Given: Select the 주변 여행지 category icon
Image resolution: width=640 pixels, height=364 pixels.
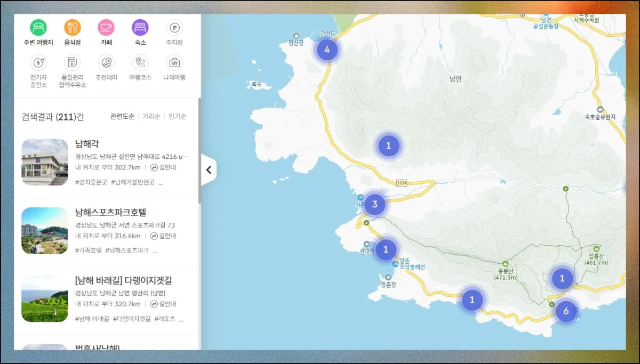Looking at the screenshot, I should click(38, 28).
